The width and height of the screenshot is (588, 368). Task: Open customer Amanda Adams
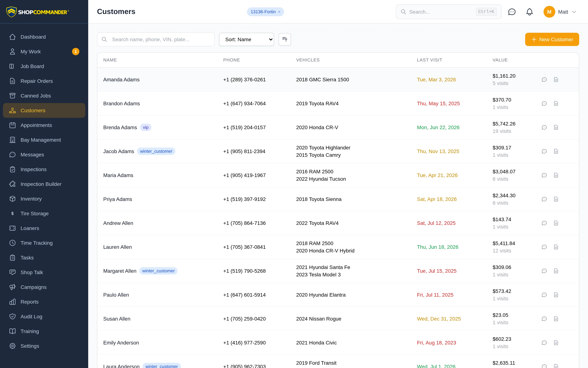click(121, 80)
